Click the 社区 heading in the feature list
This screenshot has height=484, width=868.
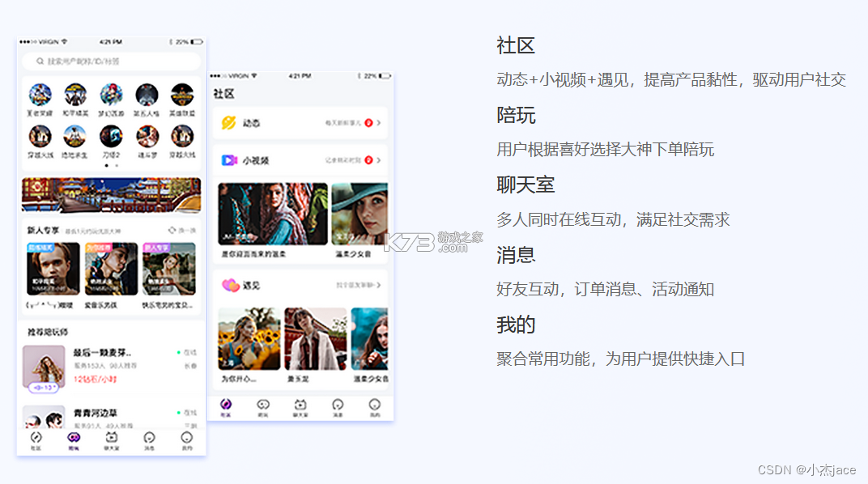click(x=515, y=45)
